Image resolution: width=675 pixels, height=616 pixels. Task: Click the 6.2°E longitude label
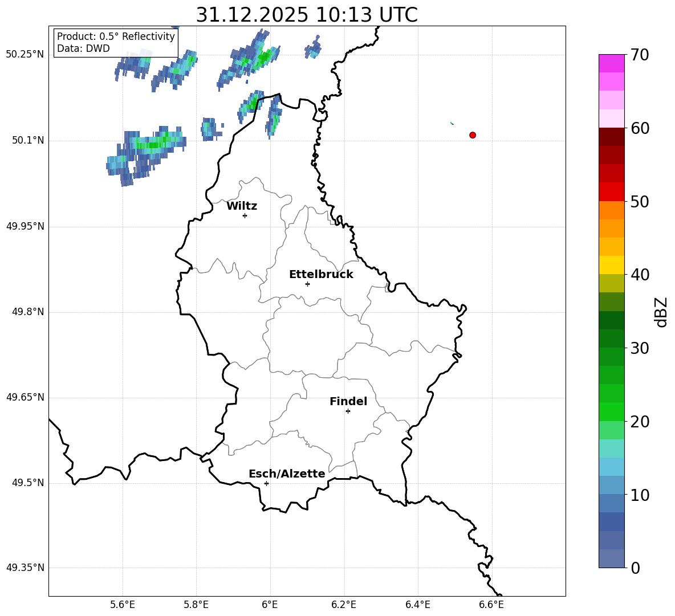tap(344, 605)
